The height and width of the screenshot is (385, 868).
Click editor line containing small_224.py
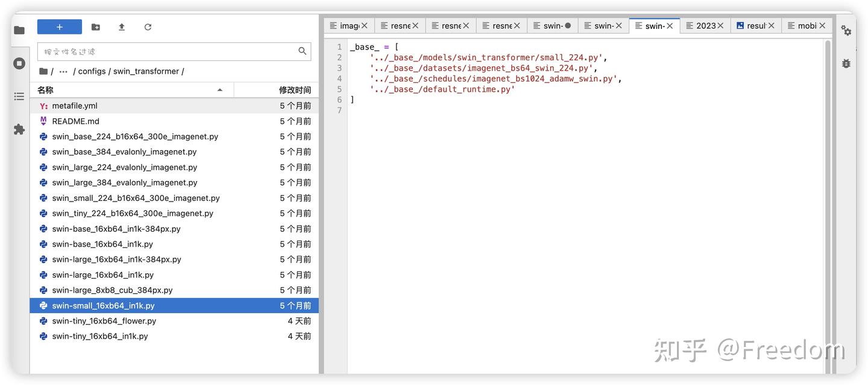coord(489,58)
